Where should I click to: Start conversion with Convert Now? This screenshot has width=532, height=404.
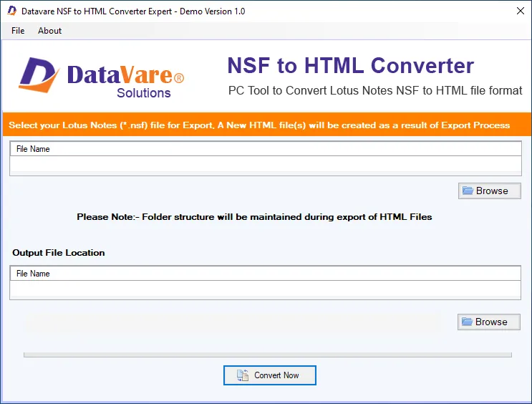[270, 375]
